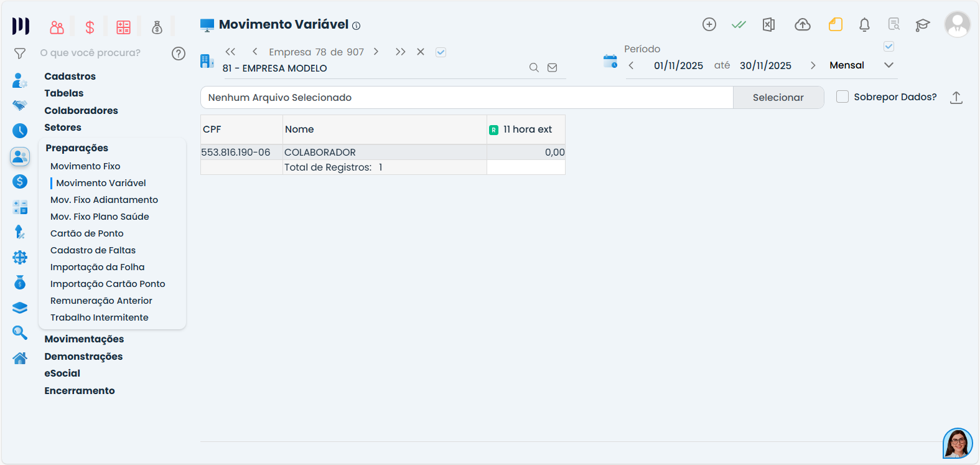Click the circled plus add icon
The image size is (980, 465).
click(709, 24)
